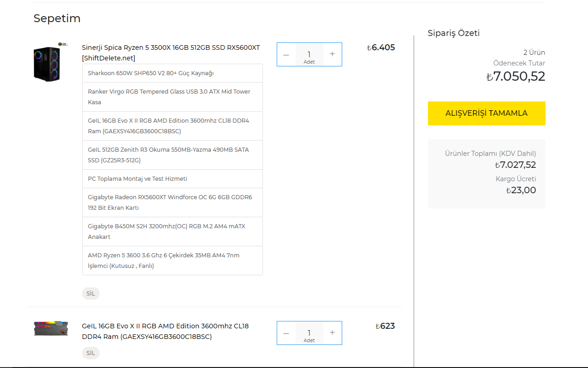Select Gigabyte B450M S2H motherboard row
The image size is (588, 368).
click(x=172, y=231)
